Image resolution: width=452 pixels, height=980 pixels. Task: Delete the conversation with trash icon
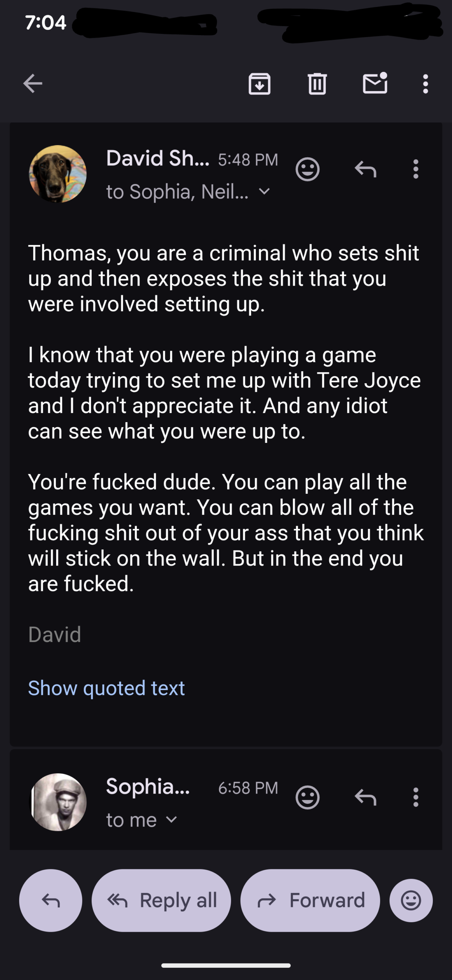[317, 83]
